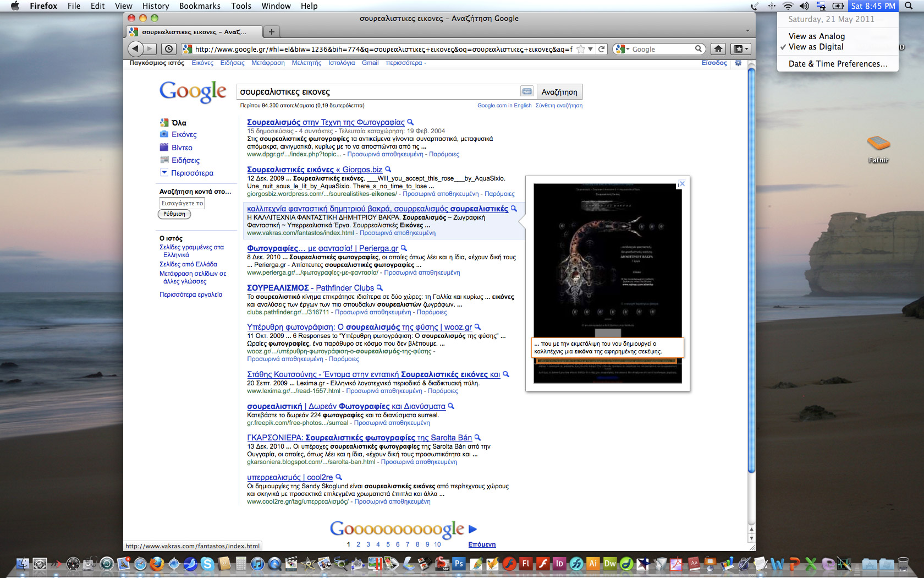Click preview magnifier next to Perierga.gr result
This screenshot has height=578, width=924.
[404, 248]
